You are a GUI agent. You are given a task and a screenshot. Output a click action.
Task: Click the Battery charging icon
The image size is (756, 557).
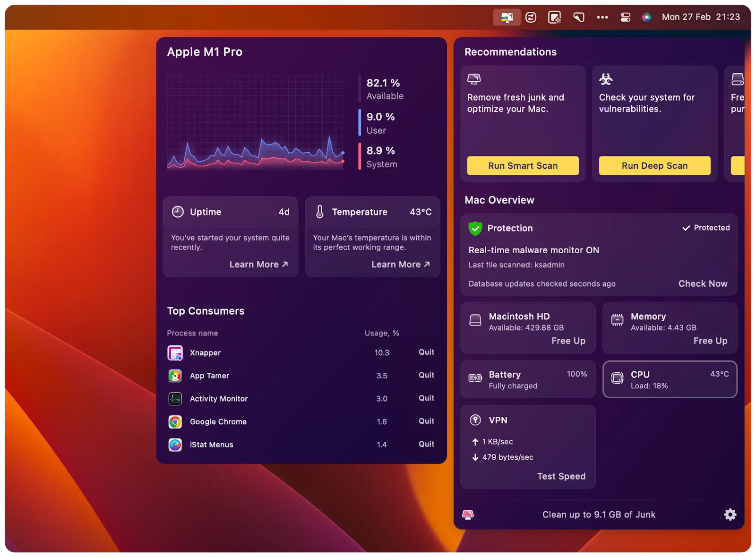[475, 378]
